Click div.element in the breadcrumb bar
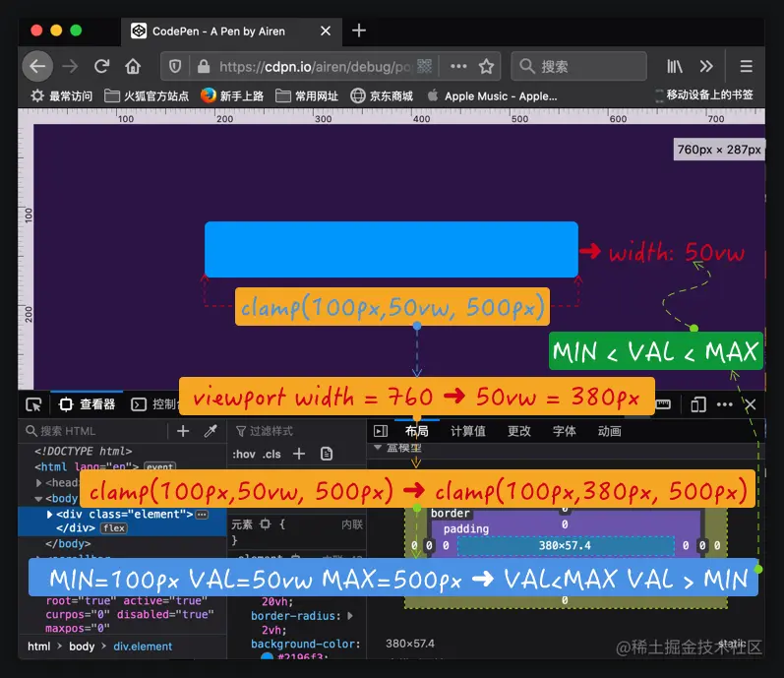This screenshot has width=784, height=678. (x=143, y=646)
